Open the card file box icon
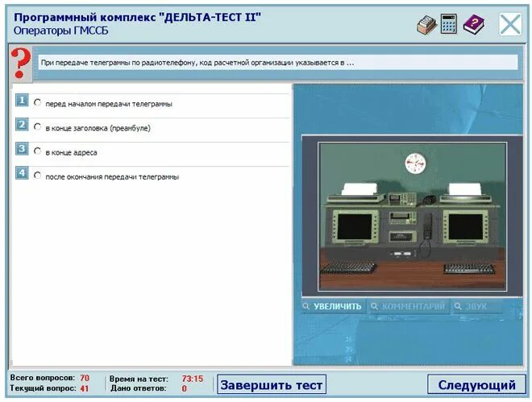Screen dimensions: 532x402 [x=426, y=25]
